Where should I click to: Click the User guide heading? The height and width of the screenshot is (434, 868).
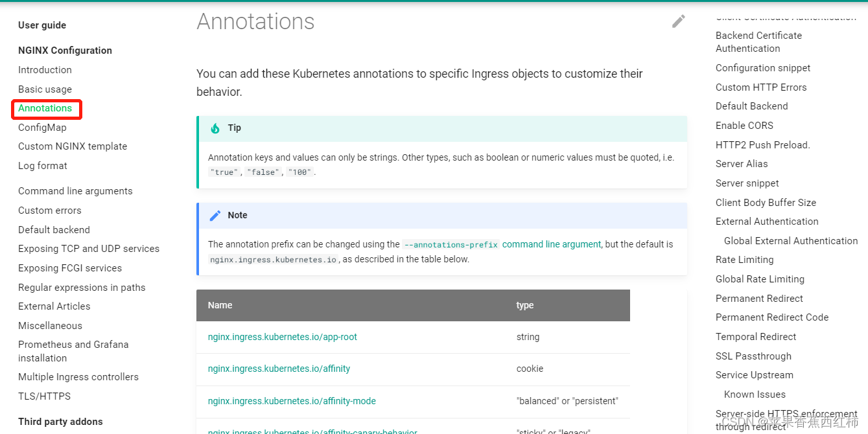point(42,25)
